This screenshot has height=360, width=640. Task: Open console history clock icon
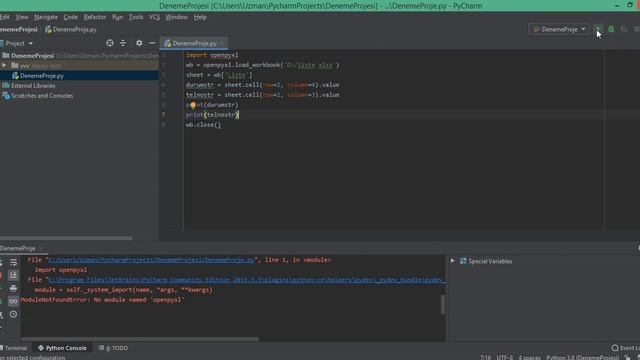point(13,314)
